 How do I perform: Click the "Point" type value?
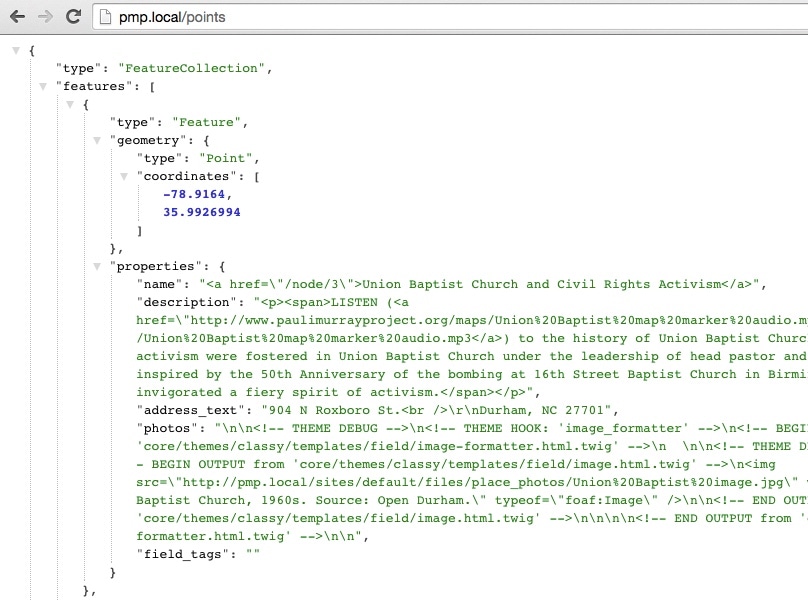(x=226, y=159)
